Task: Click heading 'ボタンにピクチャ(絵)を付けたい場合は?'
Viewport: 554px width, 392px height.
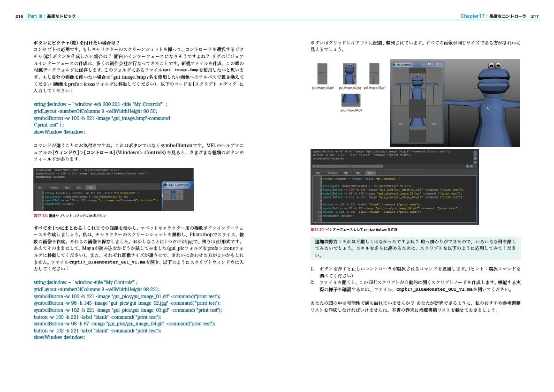Action: pos(76,43)
